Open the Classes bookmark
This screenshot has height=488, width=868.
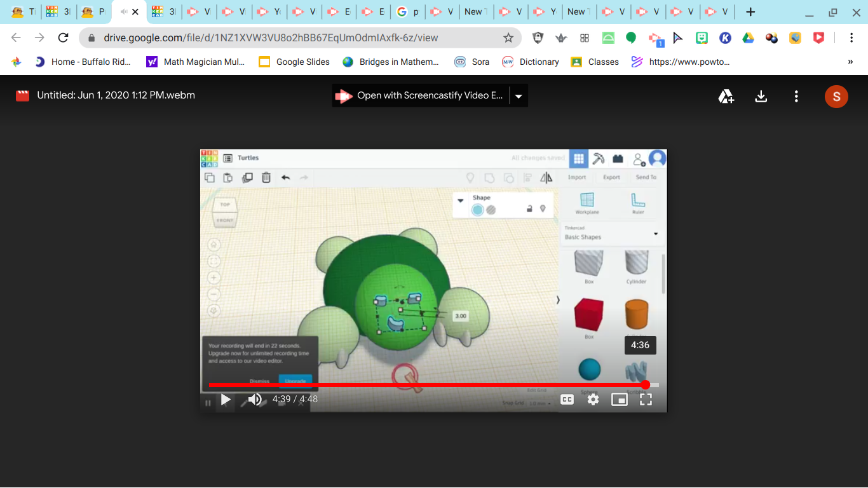tap(595, 62)
